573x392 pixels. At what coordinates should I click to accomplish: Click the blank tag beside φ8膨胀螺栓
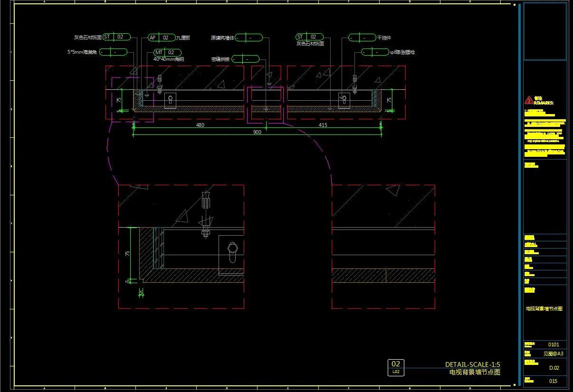pyautogui.click(x=375, y=52)
